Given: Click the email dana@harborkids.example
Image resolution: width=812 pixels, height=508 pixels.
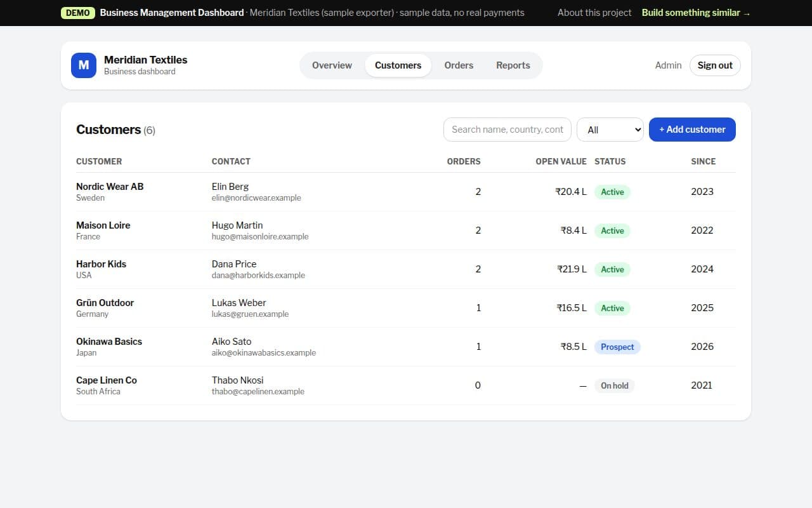Looking at the screenshot, I should click(x=258, y=276).
